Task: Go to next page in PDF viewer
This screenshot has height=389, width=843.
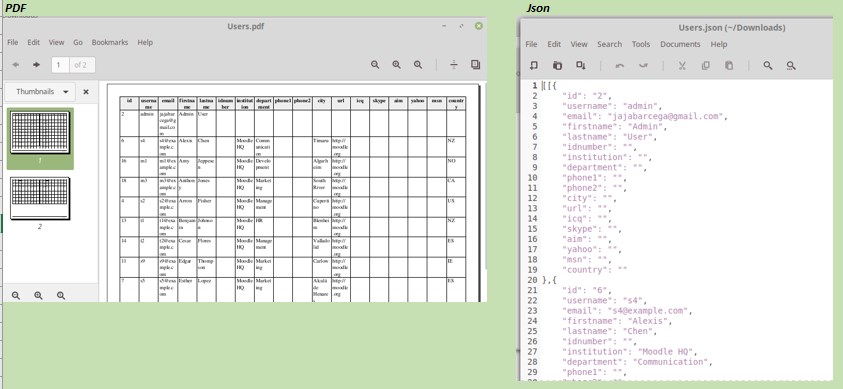Action: click(36, 65)
